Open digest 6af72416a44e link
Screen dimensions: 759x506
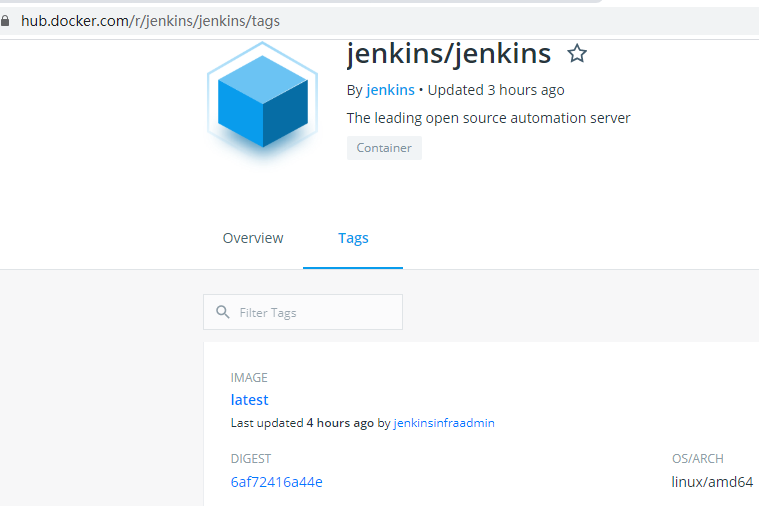tap(276, 482)
